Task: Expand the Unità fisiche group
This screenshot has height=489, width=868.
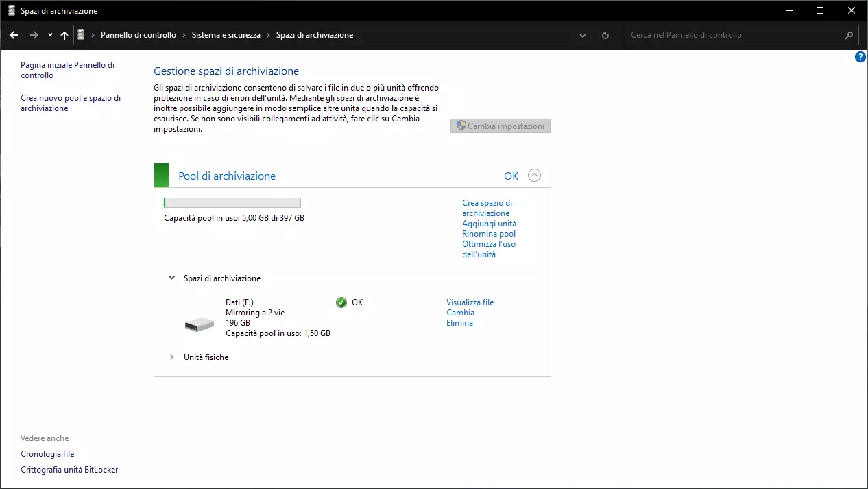Action: [x=172, y=357]
